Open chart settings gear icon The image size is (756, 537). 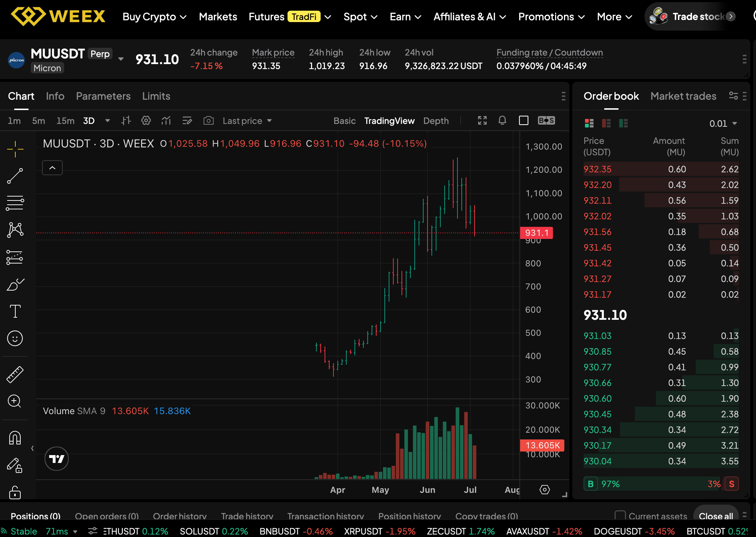146,121
